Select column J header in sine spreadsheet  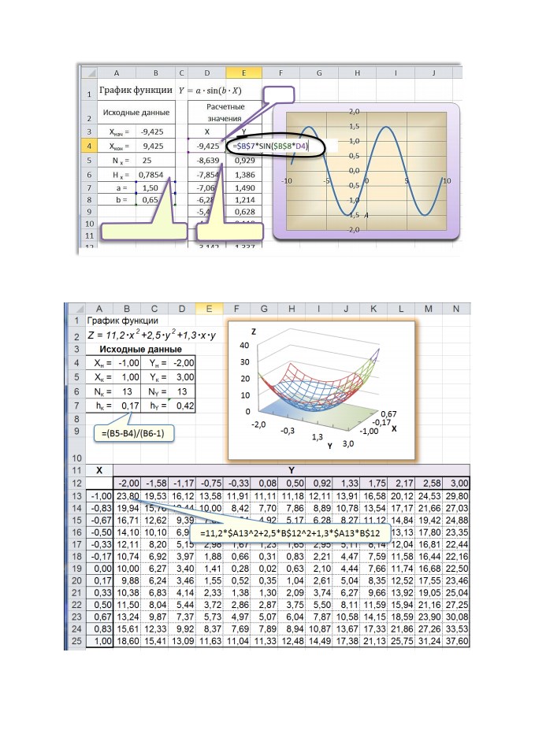(433, 72)
